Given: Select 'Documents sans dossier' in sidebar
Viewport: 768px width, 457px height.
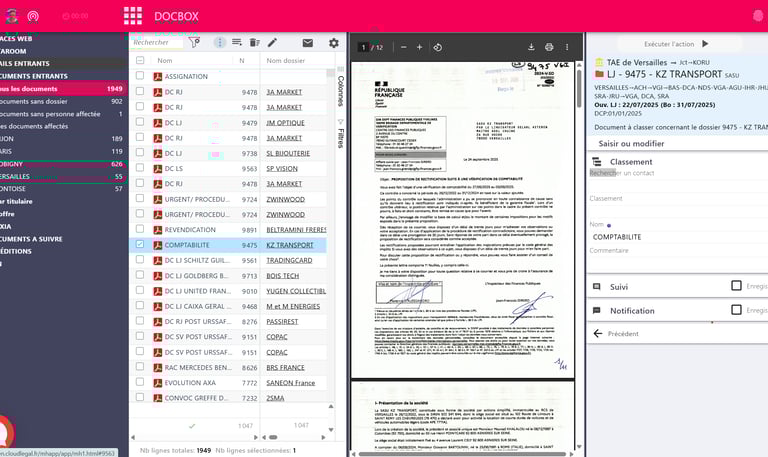Looking at the screenshot, I should point(64,101).
